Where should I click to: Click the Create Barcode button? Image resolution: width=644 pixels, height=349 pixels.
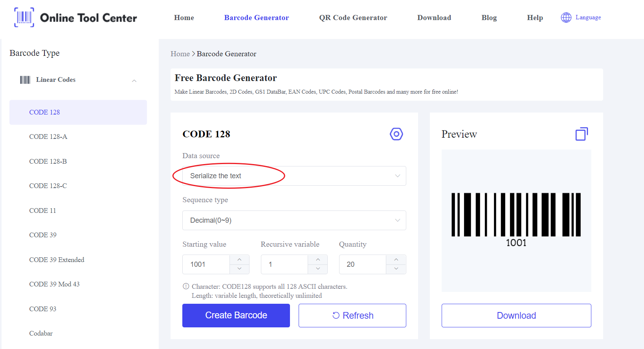pos(236,316)
